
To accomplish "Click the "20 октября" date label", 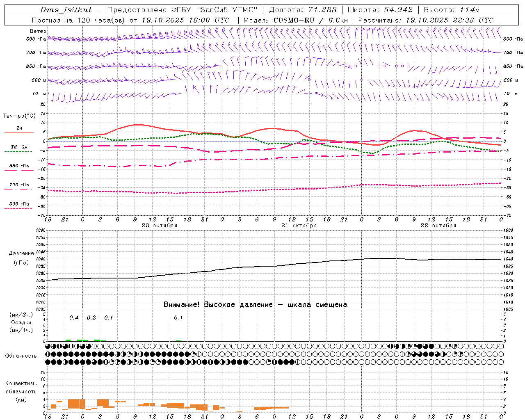I will pyautogui.click(x=160, y=226).
